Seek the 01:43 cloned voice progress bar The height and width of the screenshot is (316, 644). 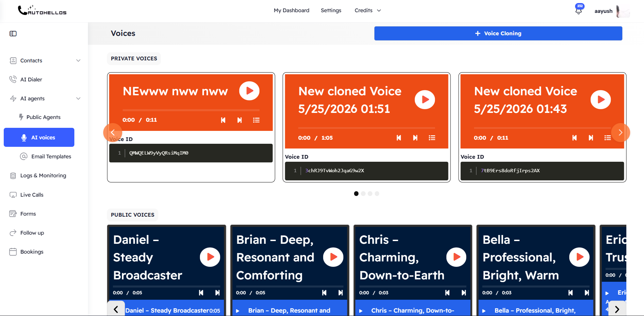pyautogui.click(x=542, y=128)
